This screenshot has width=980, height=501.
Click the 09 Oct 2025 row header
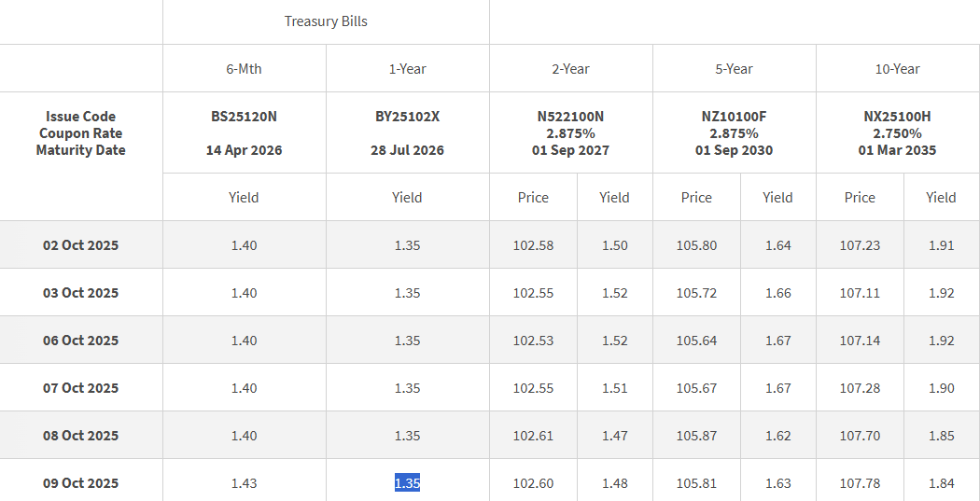(x=81, y=483)
